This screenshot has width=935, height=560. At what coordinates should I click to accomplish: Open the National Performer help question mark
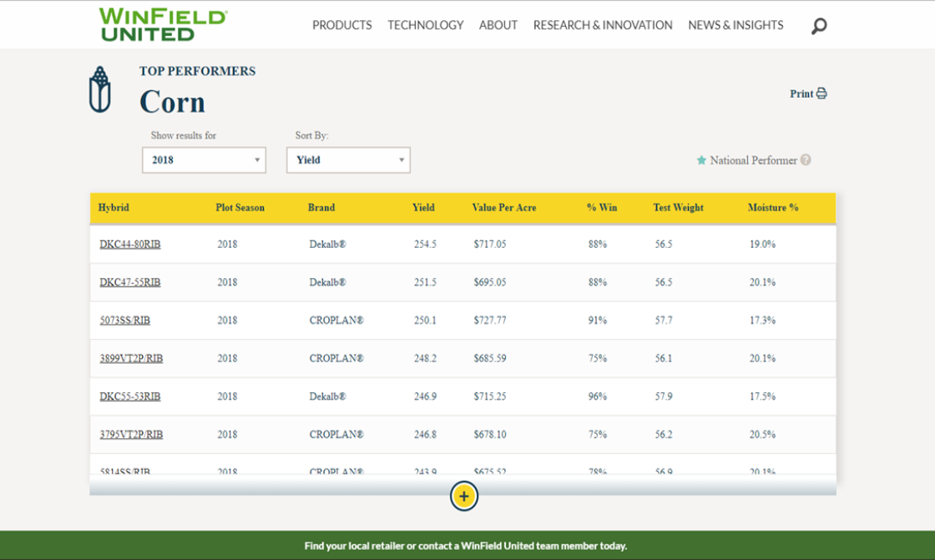806,160
